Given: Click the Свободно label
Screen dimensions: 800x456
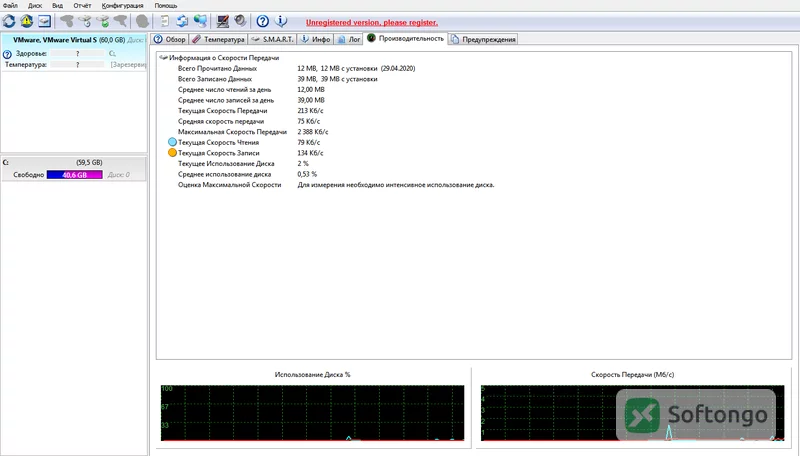Looking at the screenshot, I should [29, 174].
